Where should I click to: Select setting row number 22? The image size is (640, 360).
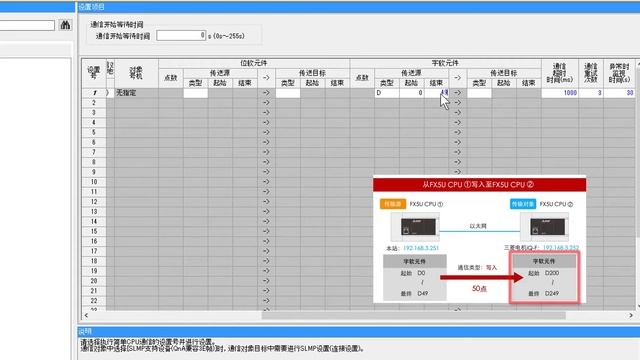[x=94, y=300]
